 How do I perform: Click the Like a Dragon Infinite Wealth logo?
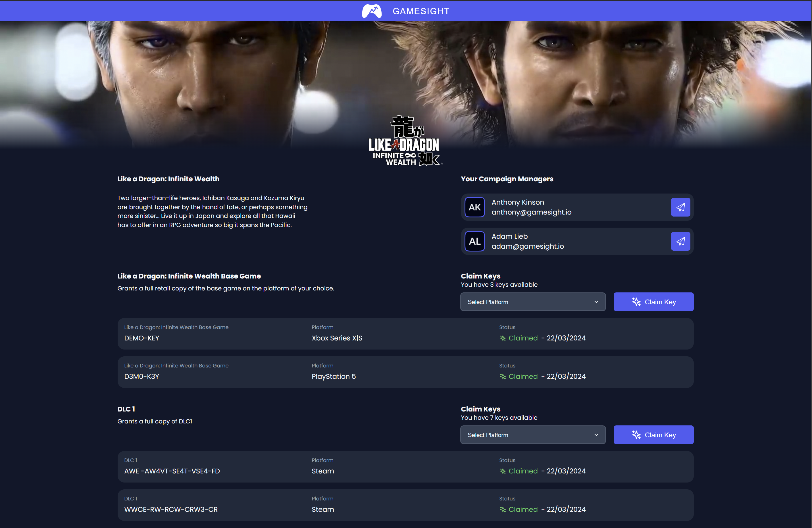(x=405, y=141)
